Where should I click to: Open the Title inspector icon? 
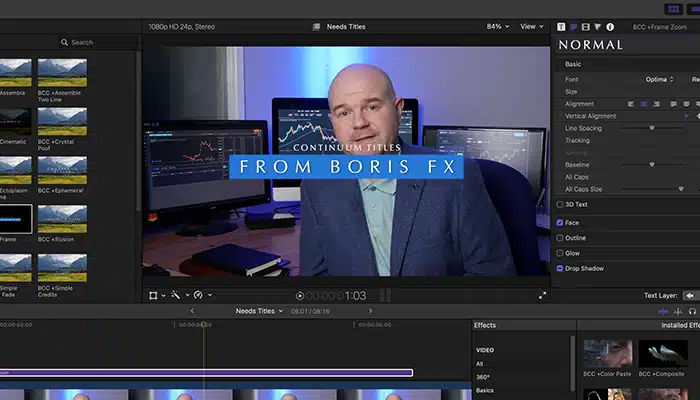pos(573,27)
